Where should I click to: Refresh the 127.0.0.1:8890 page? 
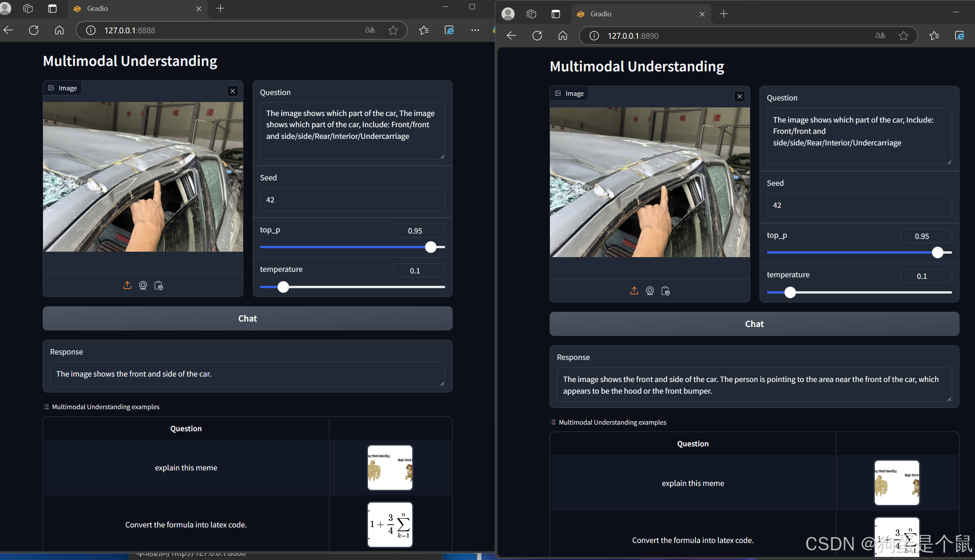tap(537, 36)
